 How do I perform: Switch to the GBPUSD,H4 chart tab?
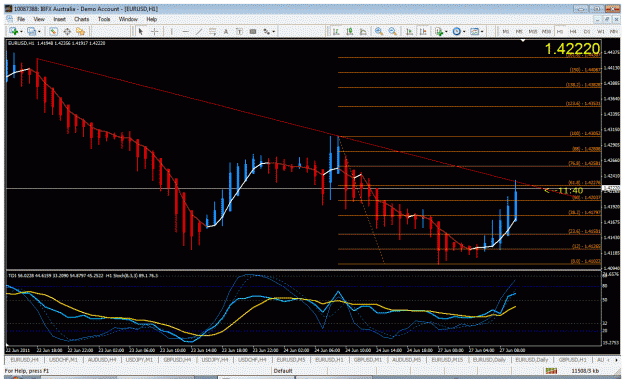pos(177,360)
